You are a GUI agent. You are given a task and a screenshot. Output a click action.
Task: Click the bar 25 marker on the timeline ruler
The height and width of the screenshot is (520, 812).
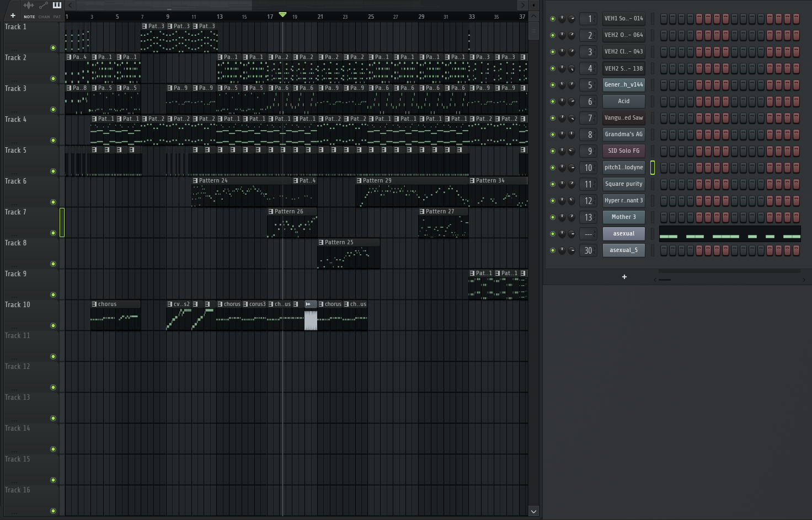[x=371, y=17]
